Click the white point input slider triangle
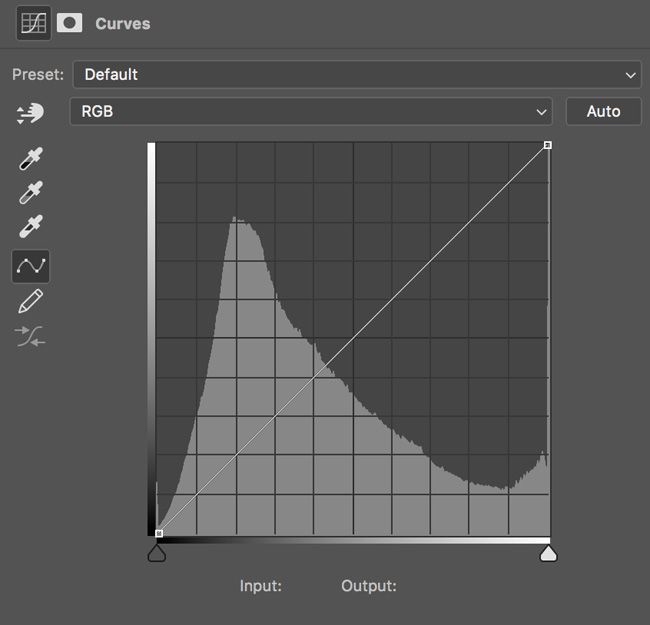The height and width of the screenshot is (625, 650). (x=548, y=553)
